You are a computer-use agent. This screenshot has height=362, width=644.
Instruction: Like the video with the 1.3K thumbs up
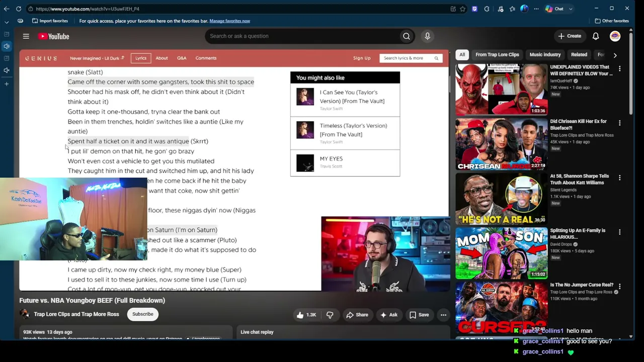(306, 315)
